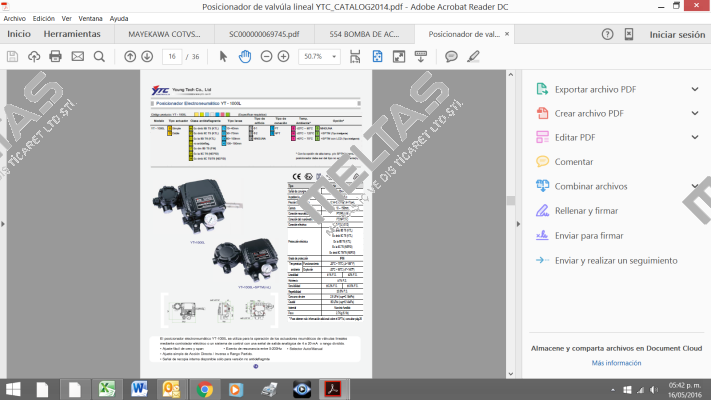The height and width of the screenshot is (400, 711).
Task: Click Enviar para firmar label
Action: (589, 236)
